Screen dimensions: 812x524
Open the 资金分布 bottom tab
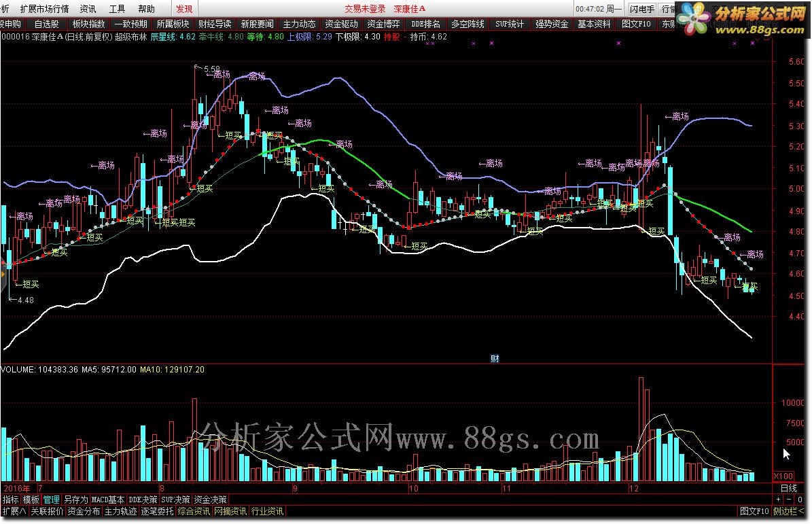(x=84, y=512)
